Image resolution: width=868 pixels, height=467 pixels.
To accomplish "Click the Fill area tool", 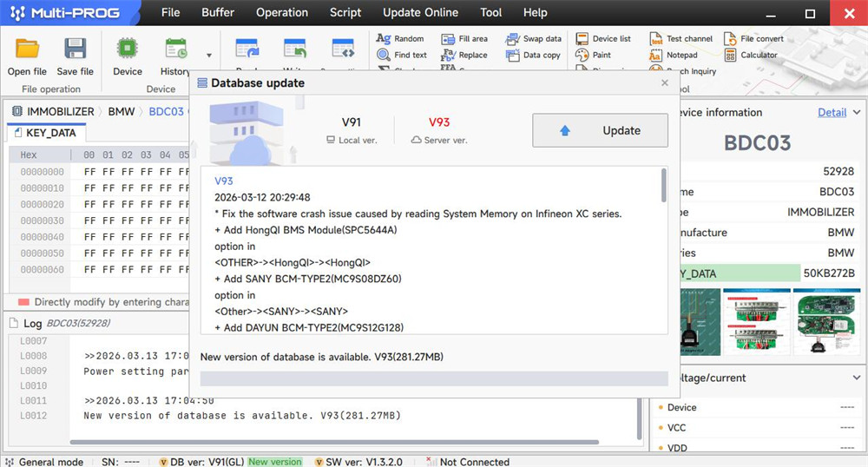I will pos(464,39).
